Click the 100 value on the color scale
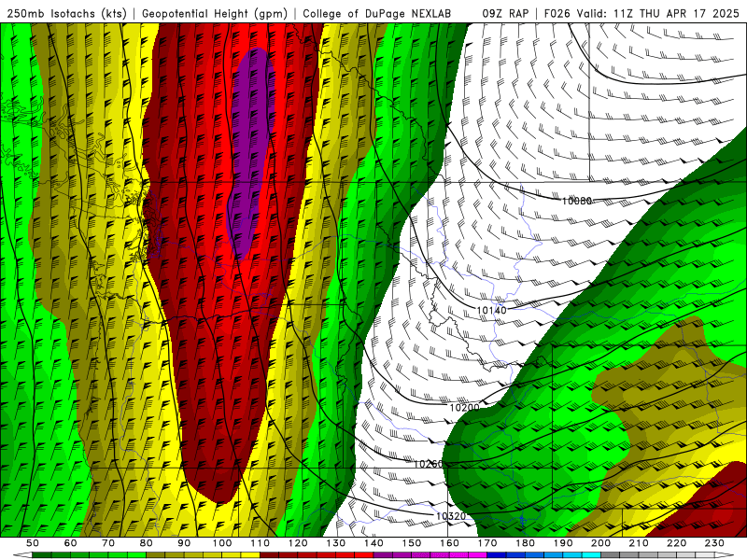This screenshot has width=747, height=560. pyautogui.click(x=222, y=543)
